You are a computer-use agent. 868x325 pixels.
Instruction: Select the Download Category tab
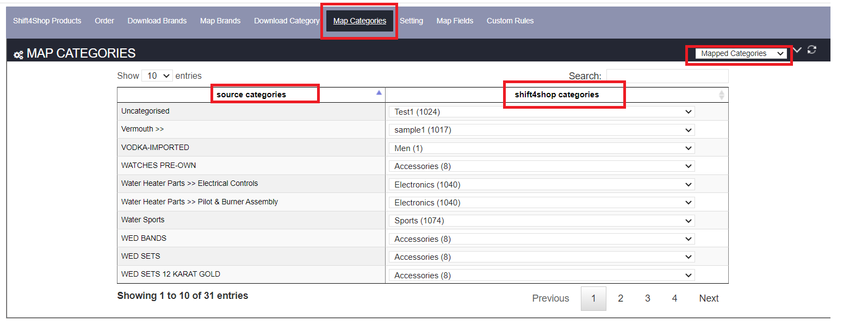(287, 21)
